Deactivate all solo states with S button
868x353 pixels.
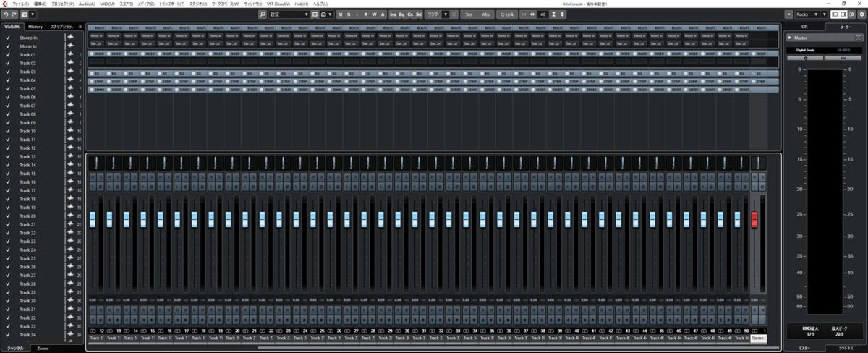pos(349,14)
